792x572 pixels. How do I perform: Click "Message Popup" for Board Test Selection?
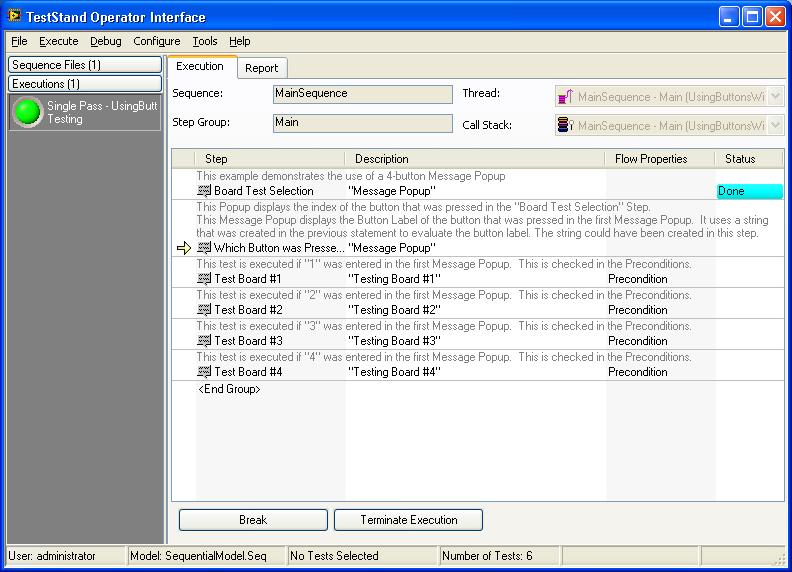click(392, 191)
